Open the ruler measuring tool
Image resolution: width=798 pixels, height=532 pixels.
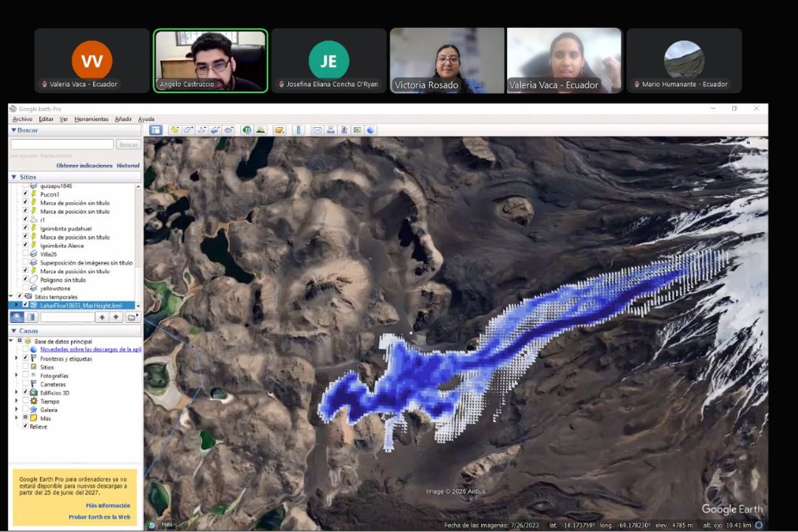299,130
